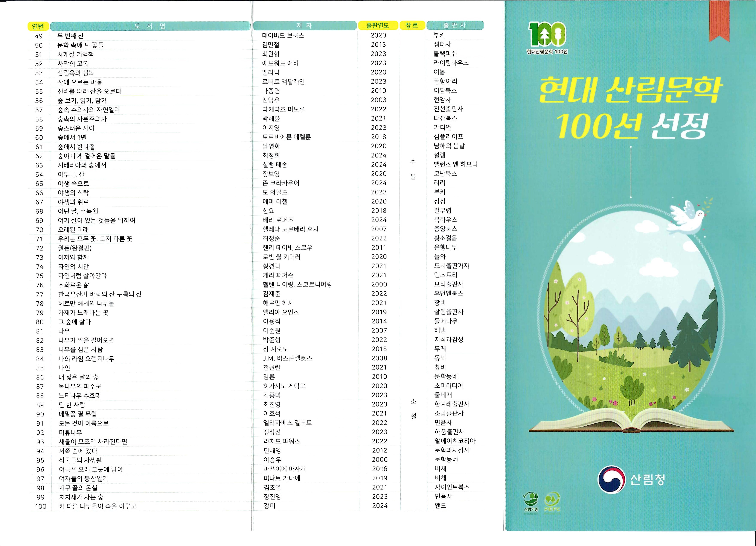This screenshot has height=546, width=756.
Task: Click author name 히가시노 게이고
Action: 284,386
